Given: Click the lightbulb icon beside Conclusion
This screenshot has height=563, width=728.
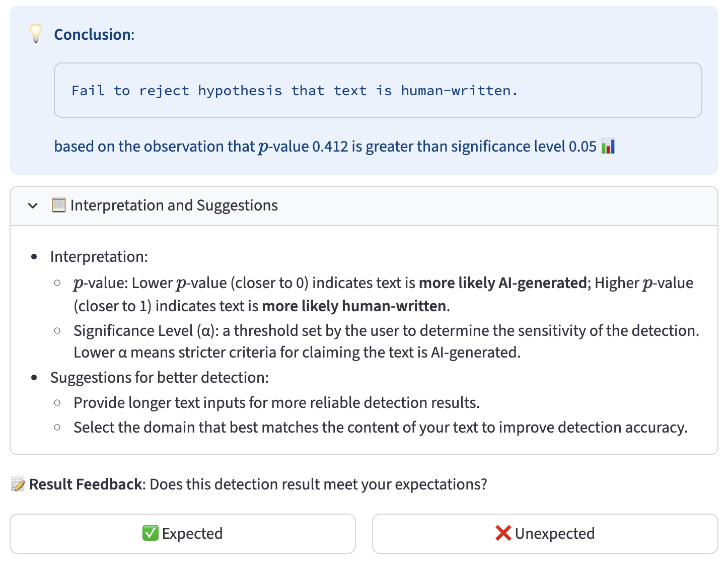Looking at the screenshot, I should [x=36, y=34].
